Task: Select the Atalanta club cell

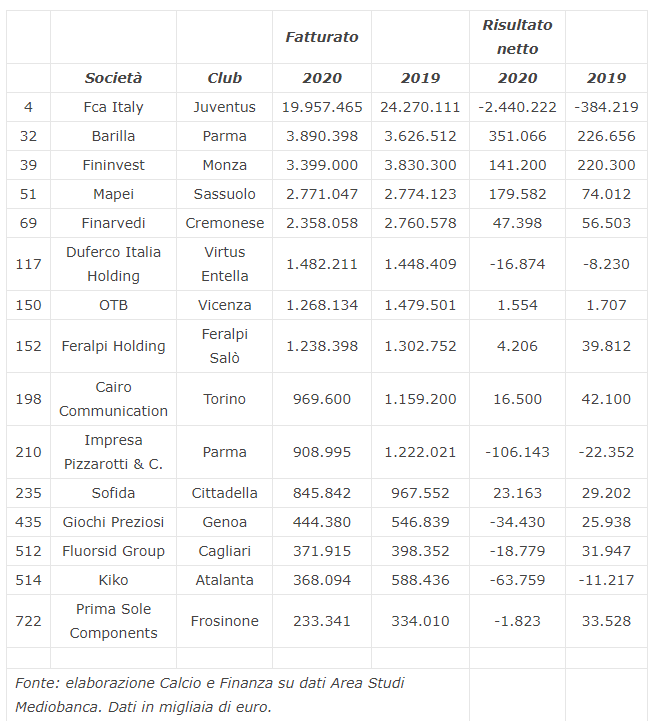Action: (x=224, y=580)
